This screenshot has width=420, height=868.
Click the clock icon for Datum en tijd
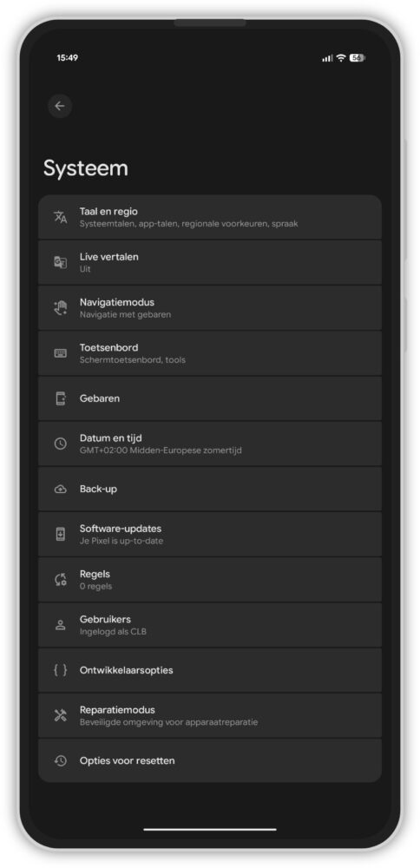pos(61,444)
